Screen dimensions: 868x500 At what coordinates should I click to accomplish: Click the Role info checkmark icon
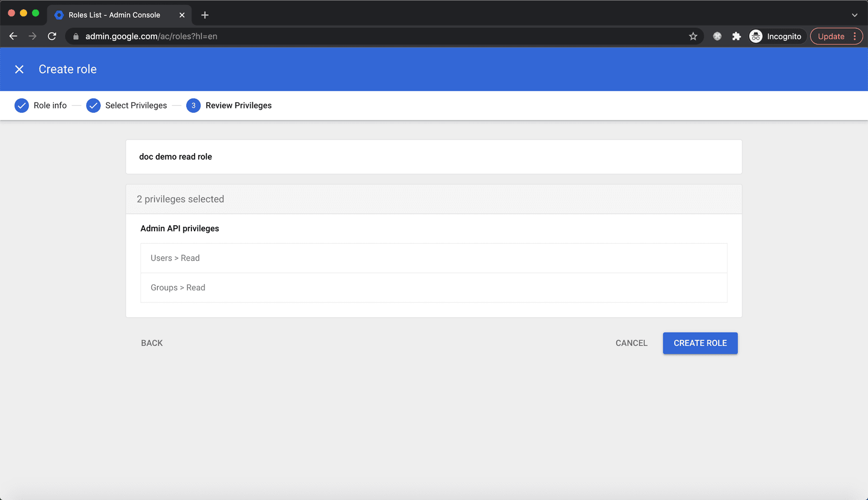click(22, 105)
